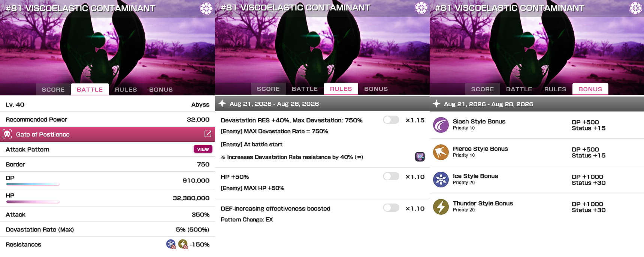
Task: Click the -150% resistance value
Action: pos(199,244)
